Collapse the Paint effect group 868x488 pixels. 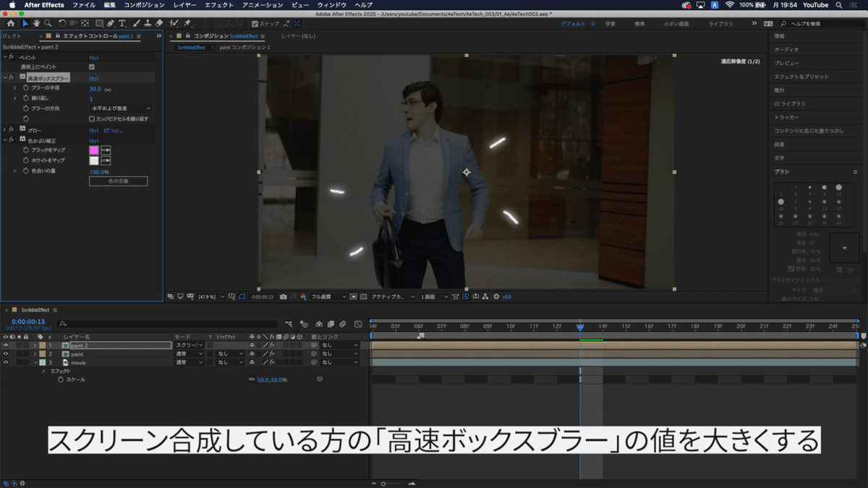(x=4, y=57)
